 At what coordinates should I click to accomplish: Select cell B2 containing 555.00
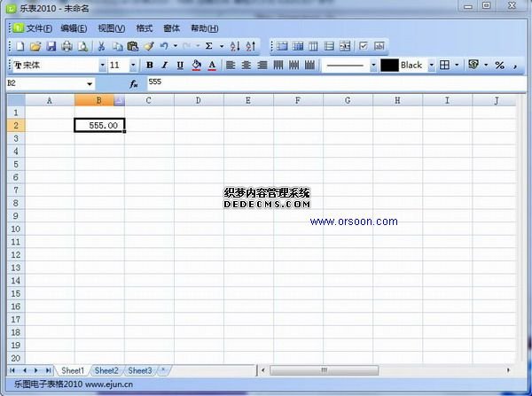99,125
